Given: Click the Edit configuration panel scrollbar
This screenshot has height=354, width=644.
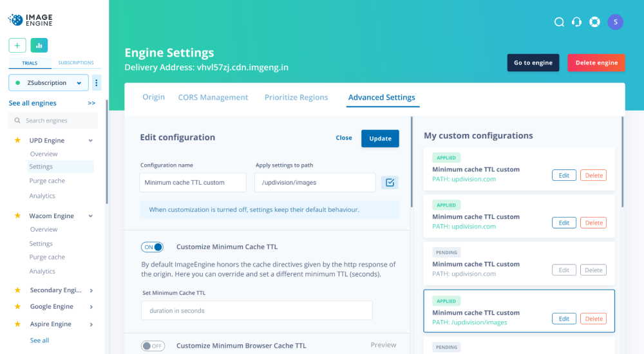Looking at the screenshot, I should coord(412,162).
